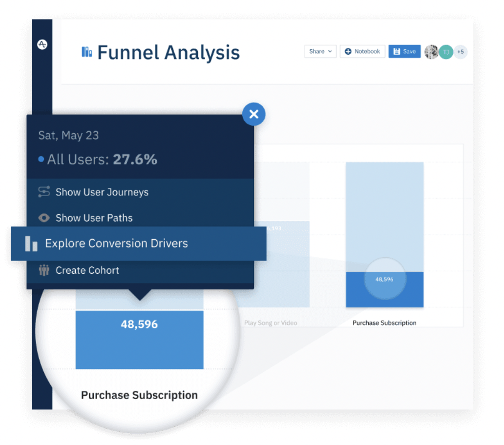Click the Save button
This screenshot has width=504, height=445.
point(404,51)
